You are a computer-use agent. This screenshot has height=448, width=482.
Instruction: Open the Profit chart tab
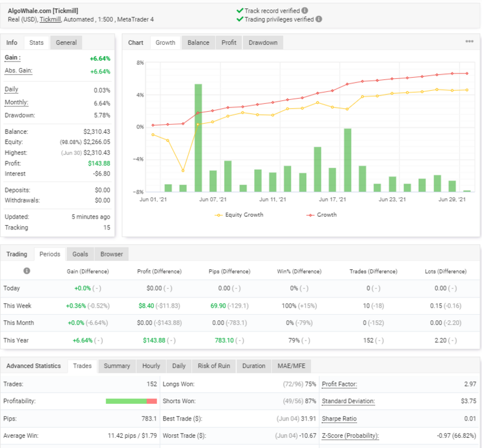(229, 42)
